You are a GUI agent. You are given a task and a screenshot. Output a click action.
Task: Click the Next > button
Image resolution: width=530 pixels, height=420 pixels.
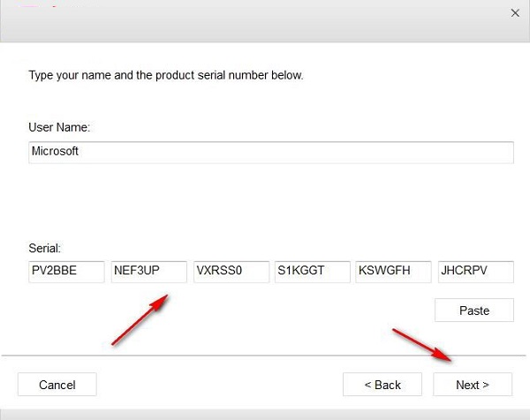pyautogui.click(x=473, y=384)
